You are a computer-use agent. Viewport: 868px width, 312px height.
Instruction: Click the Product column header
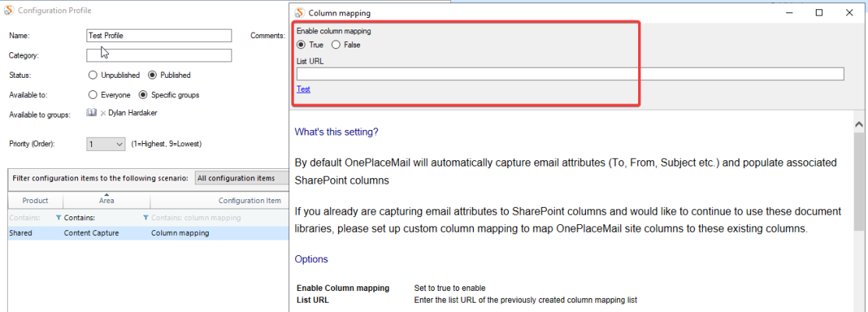(x=35, y=201)
